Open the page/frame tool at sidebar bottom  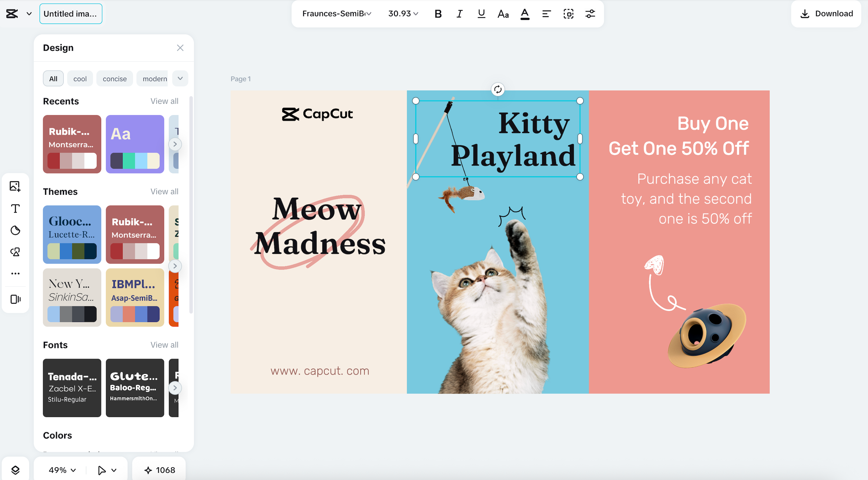(x=15, y=299)
